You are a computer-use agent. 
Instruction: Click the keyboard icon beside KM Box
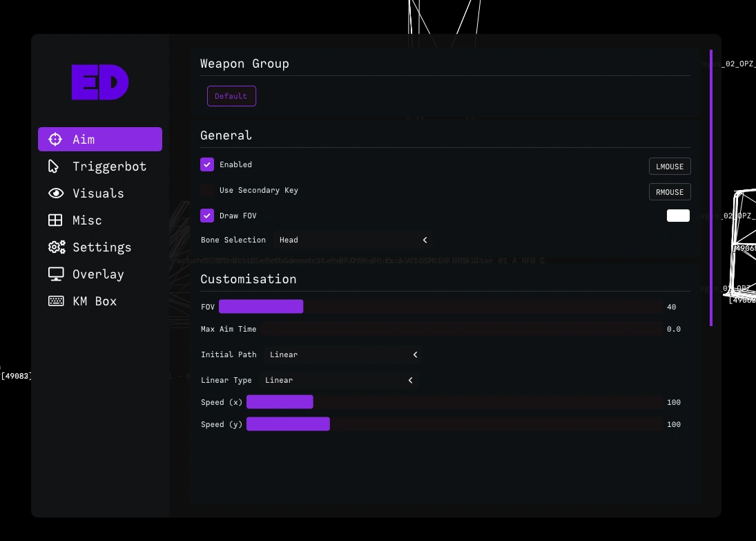pyautogui.click(x=55, y=301)
